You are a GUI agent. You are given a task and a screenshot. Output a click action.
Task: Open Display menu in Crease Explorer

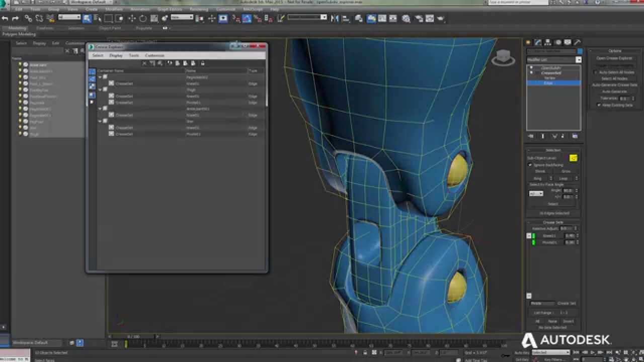point(116,55)
